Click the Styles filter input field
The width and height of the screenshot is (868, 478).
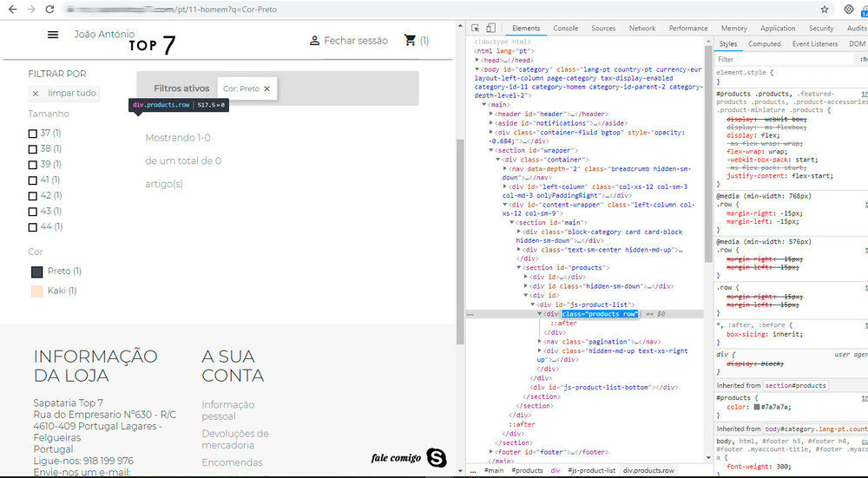pos(785,59)
